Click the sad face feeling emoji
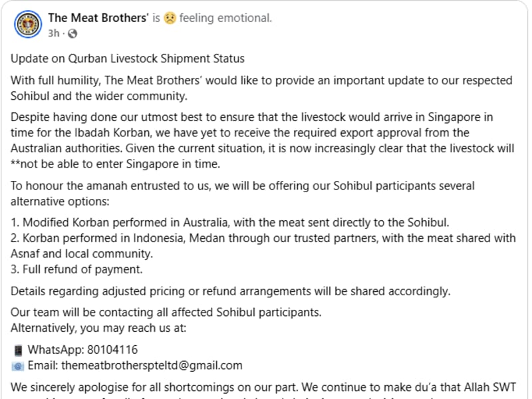The height and width of the screenshot is (399, 532). click(x=170, y=18)
